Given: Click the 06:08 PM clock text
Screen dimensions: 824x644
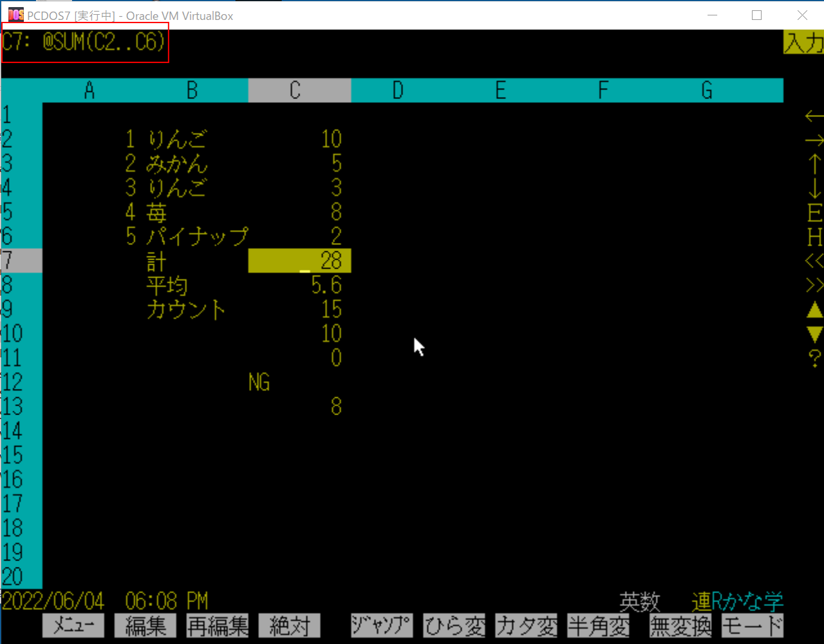Looking at the screenshot, I should pyautogui.click(x=167, y=602).
